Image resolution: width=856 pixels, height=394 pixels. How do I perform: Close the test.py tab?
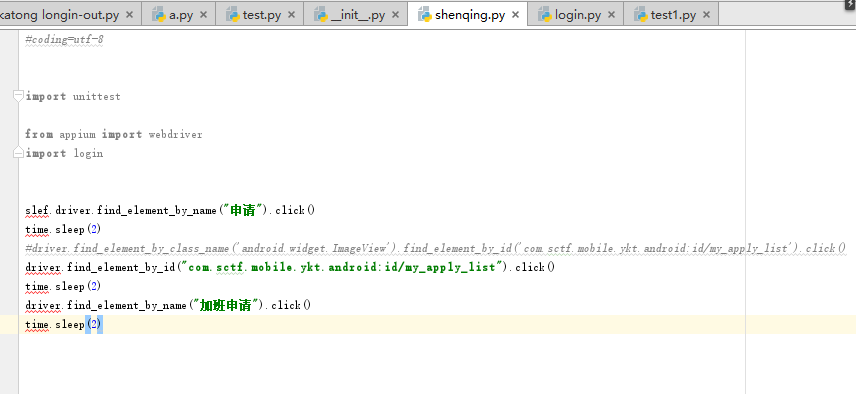pos(292,15)
